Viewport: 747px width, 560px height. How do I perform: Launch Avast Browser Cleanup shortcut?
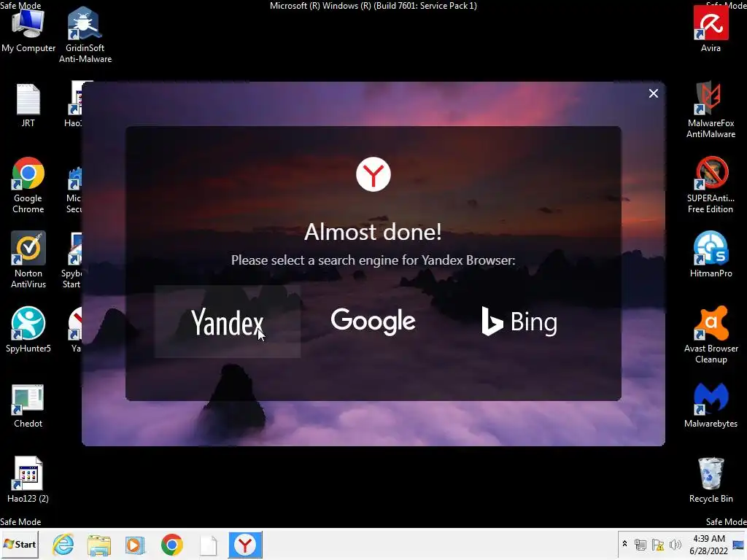[711, 335]
